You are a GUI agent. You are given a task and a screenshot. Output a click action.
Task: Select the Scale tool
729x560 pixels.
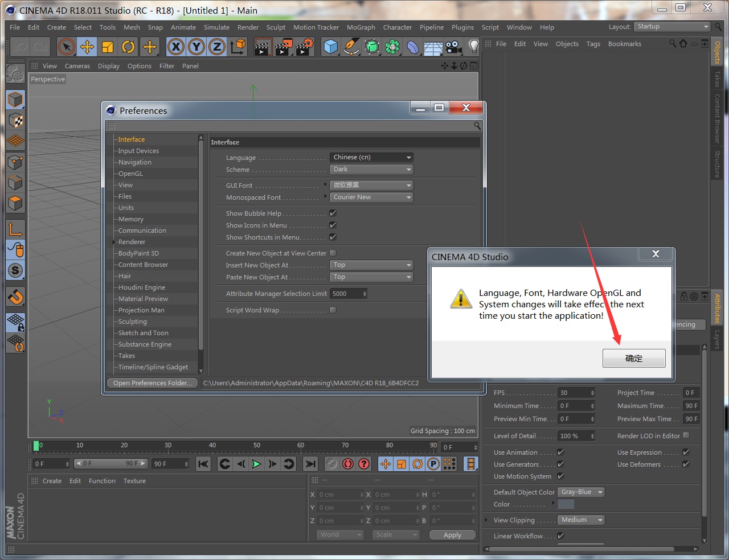click(x=108, y=47)
